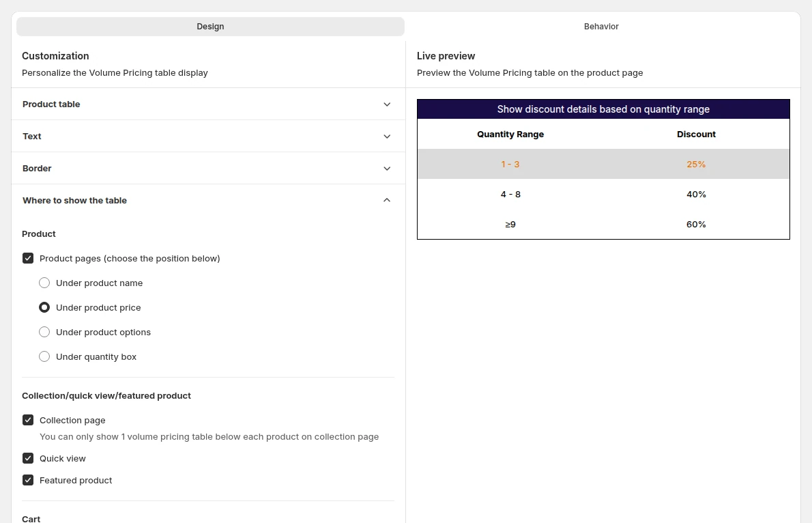
Task: Click 'Personalize the Volume Pricing table display' text
Action: [x=115, y=72]
